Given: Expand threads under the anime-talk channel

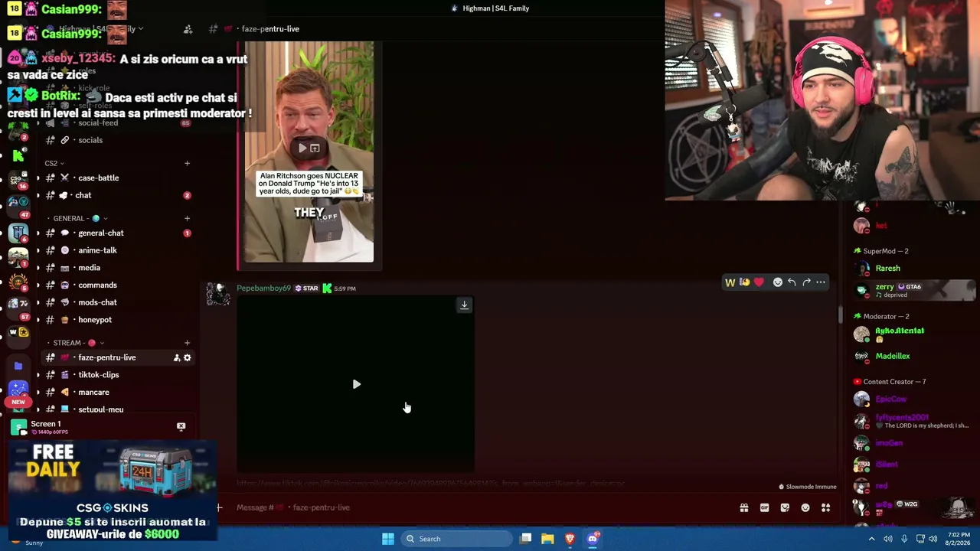Looking at the screenshot, I should (x=38, y=250).
